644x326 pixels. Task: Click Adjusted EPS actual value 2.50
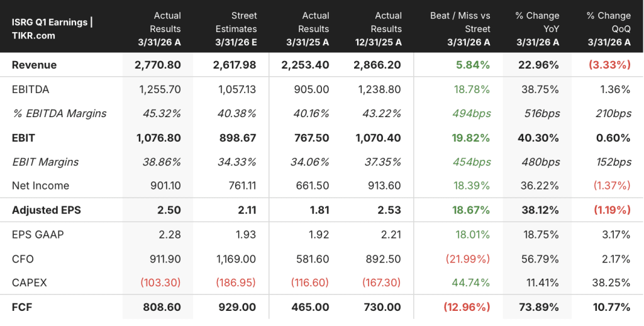[x=169, y=210]
